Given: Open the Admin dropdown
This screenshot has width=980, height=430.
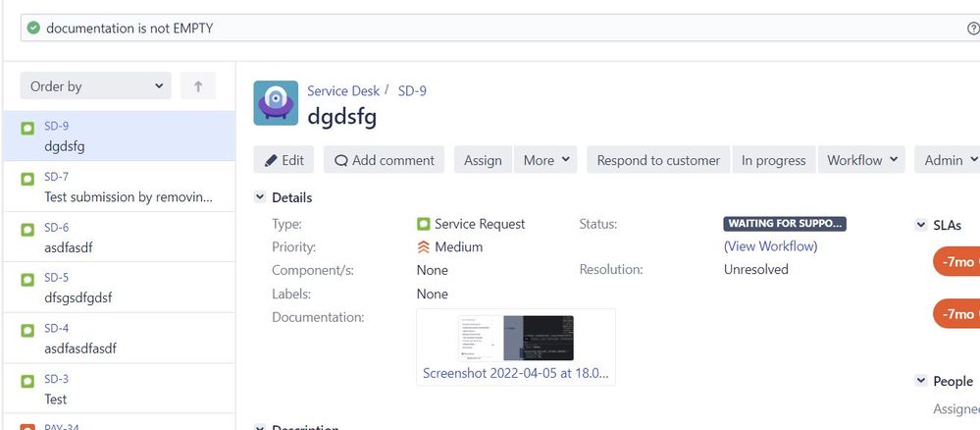Looking at the screenshot, I should point(948,160).
